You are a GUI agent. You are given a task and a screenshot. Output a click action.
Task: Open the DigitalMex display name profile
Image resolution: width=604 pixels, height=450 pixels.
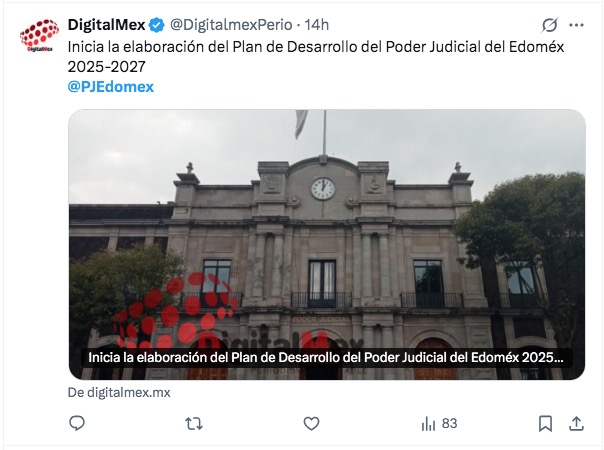107,25
